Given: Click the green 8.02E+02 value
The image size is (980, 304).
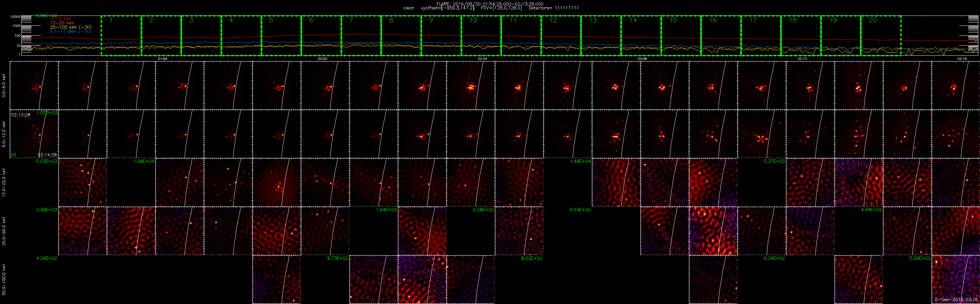Looking at the screenshot, I should click(x=532, y=258).
